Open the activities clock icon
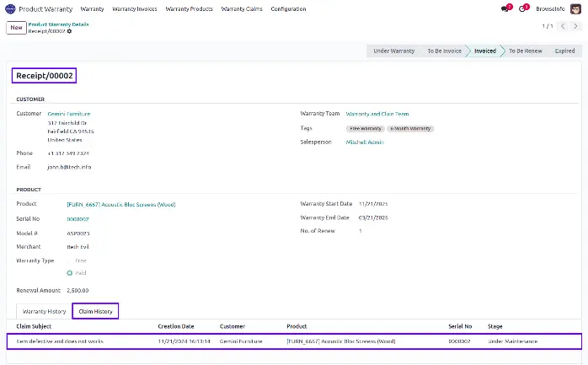This screenshot has height=365, width=588. (x=523, y=8)
